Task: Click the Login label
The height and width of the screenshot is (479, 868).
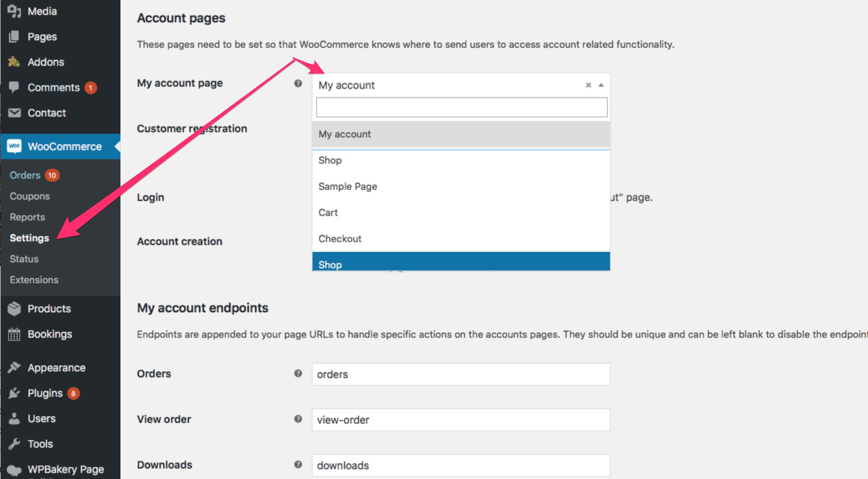Action: (151, 197)
